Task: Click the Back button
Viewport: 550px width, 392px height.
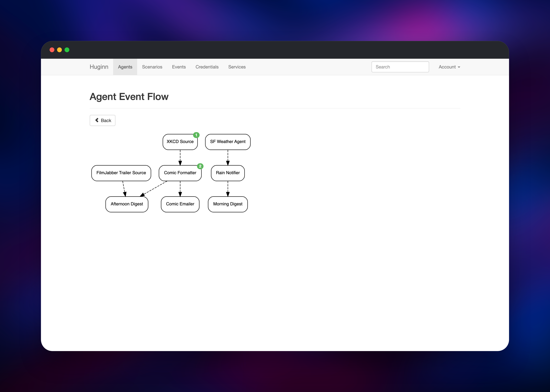Action: [x=102, y=120]
